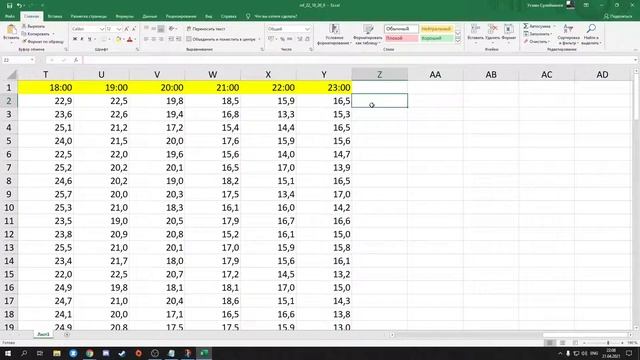Open Format as Table (Форматировать как таблицу)
This screenshot has height=360, width=640.
tap(368, 34)
